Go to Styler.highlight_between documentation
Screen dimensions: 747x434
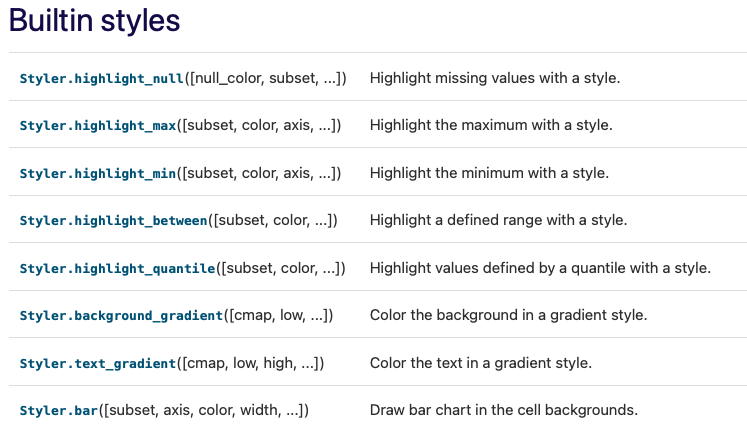coord(114,220)
